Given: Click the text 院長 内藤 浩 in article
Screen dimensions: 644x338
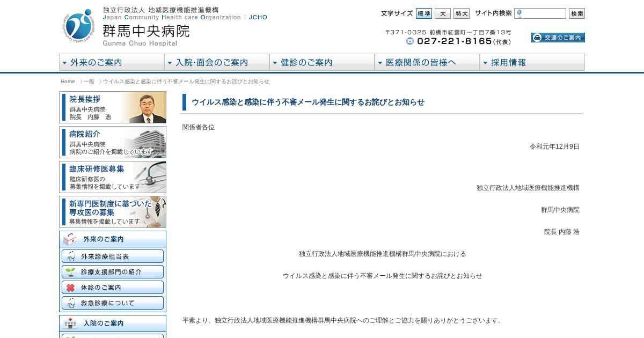Looking at the screenshot, I should [x=562, y=232].
